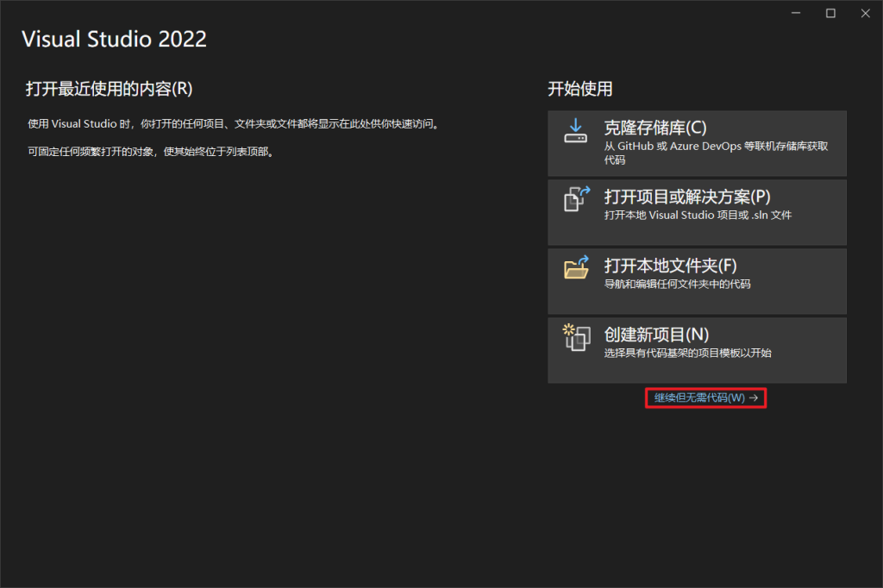Open 打开项目或解决方案(P) card
Viewport: 883px width, 588px height.
click(697, 212)
